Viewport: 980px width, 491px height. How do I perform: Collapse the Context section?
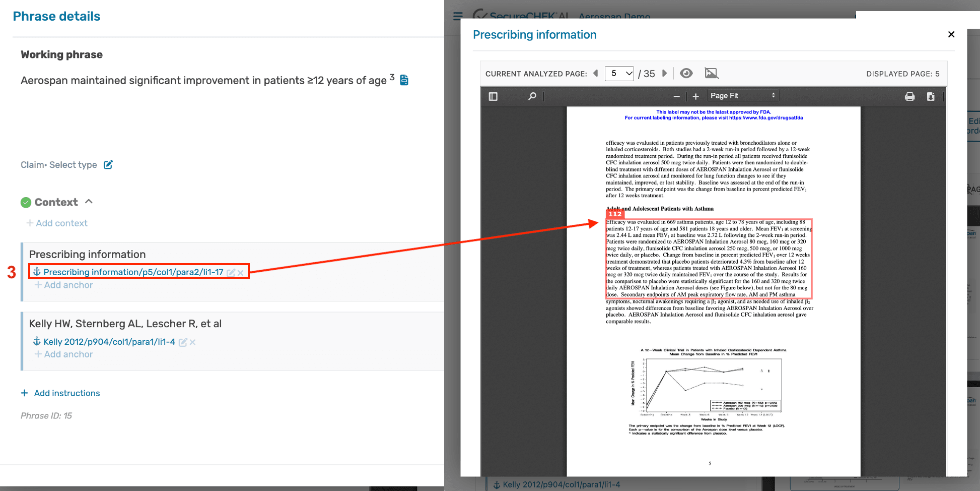click(89, 202)
